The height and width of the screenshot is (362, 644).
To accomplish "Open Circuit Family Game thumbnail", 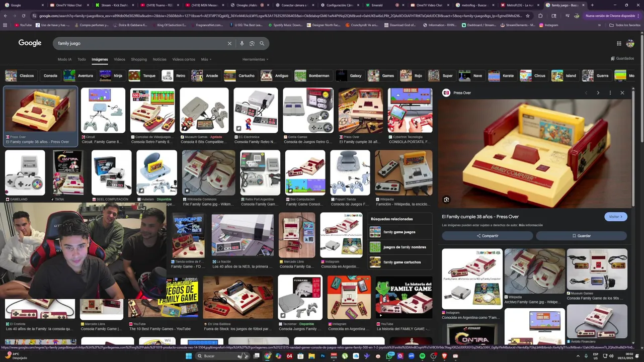I will coord(103,111).
